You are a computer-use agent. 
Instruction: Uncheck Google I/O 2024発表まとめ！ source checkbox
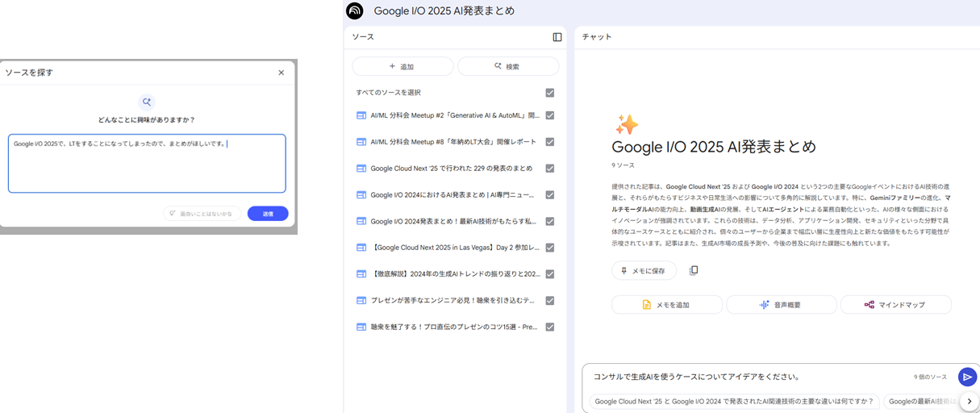pyautogui.click(x=550, y=221)
